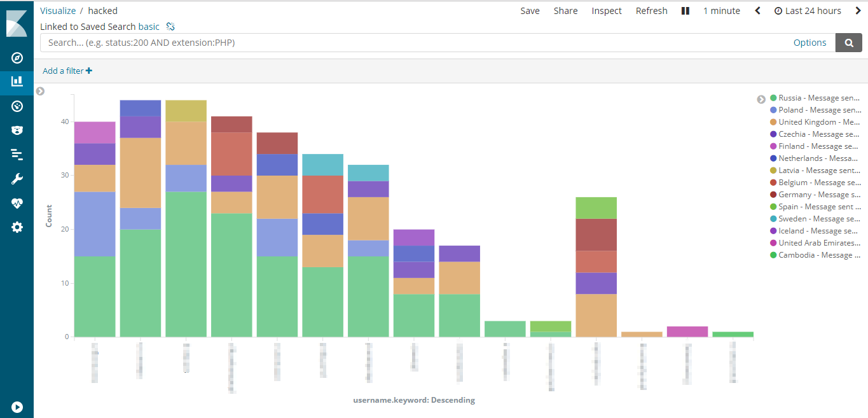Open Dashboard gauge icon in sidebar

pyautogui.click(x=17, y=106)
